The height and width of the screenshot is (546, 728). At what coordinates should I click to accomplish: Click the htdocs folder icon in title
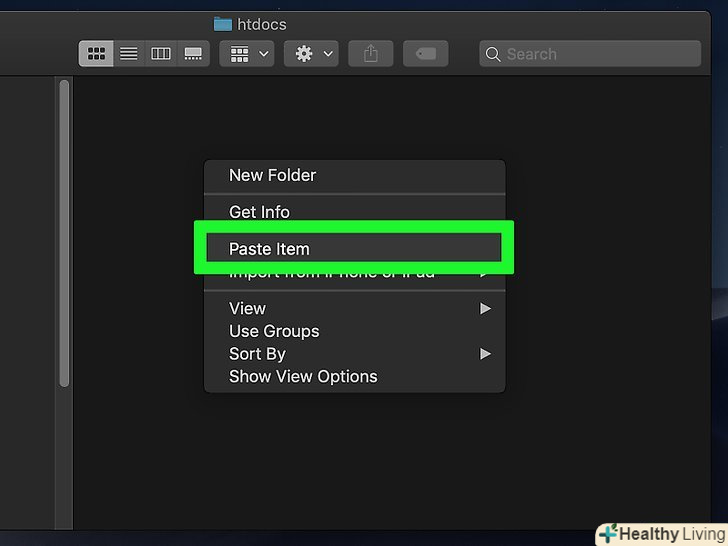223,24
